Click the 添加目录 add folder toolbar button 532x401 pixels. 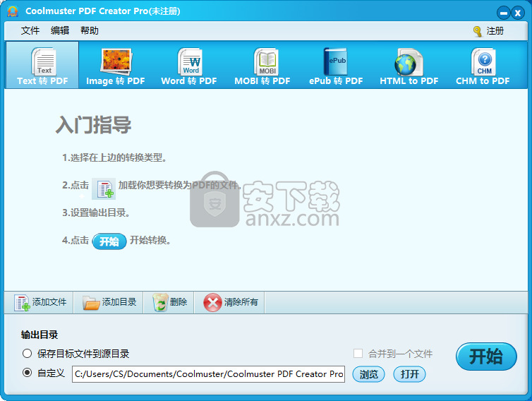point(109,302)
